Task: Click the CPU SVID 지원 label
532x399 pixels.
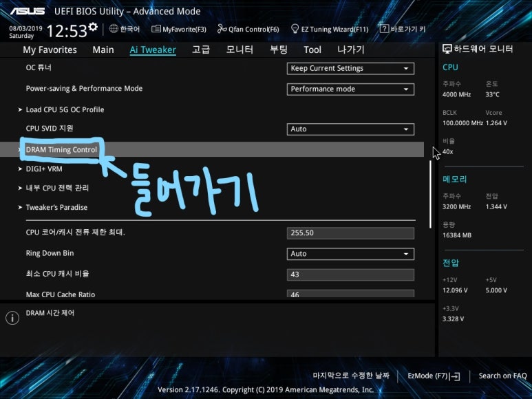Action: (x=50, y=129)
